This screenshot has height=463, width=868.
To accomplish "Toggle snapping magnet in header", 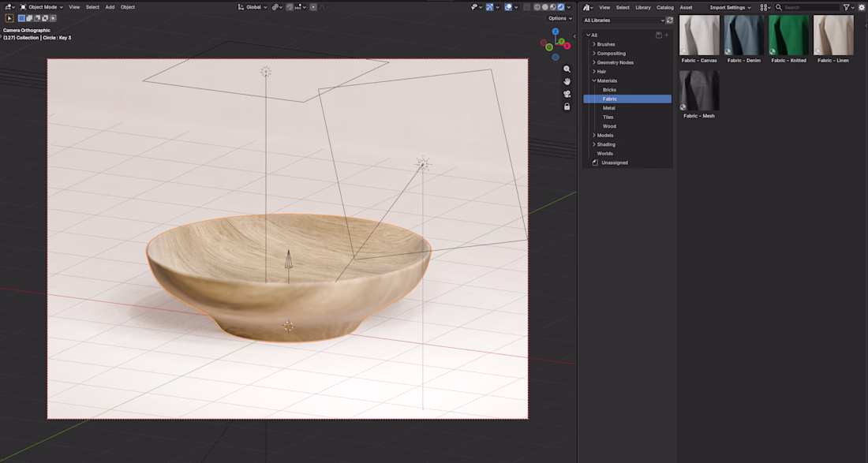I will 290,7.
